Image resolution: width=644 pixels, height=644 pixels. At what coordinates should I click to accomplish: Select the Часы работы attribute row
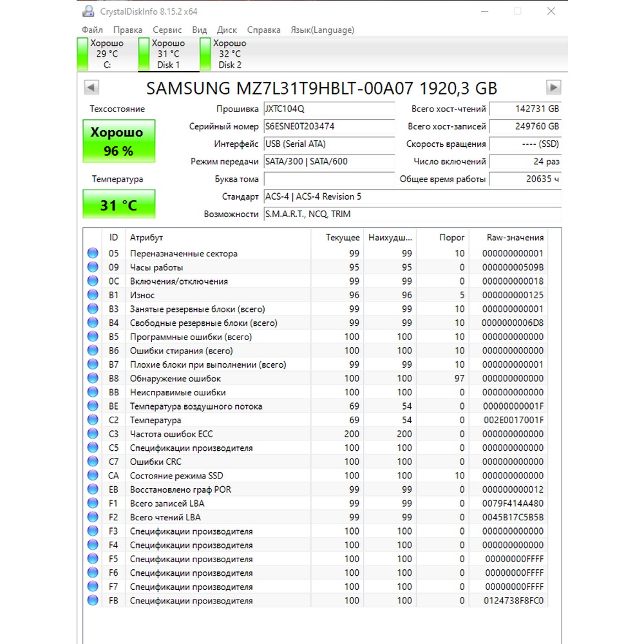(316, 267)
